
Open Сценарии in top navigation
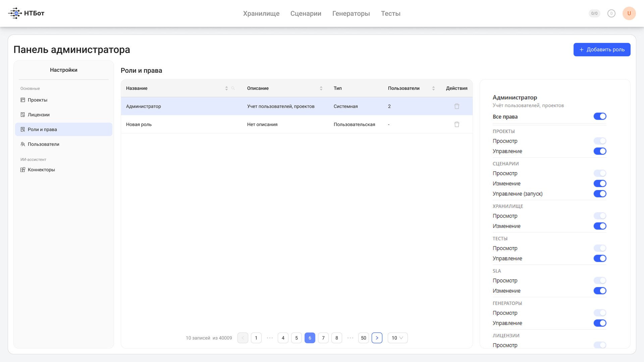pyautogui.click(x=306, y=13)
